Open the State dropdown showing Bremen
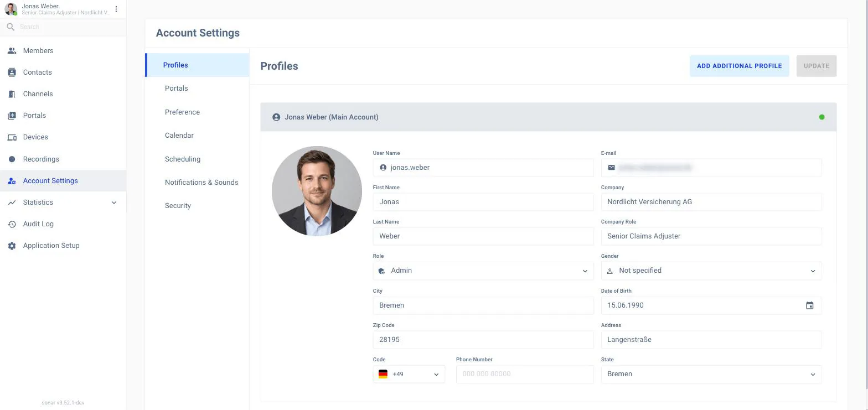This screenshot has width=868, height=410. pos(711,374)
